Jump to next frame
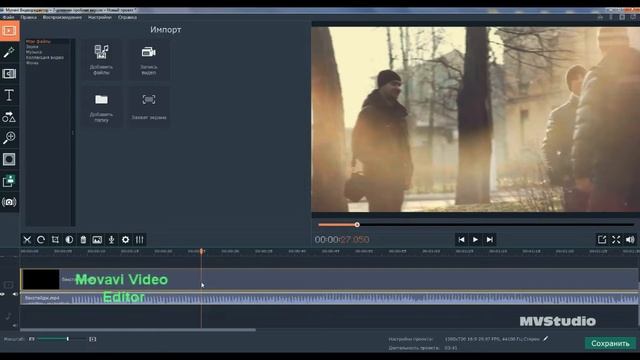Viewport: 640px width, 360px height. tap(489, 240)
